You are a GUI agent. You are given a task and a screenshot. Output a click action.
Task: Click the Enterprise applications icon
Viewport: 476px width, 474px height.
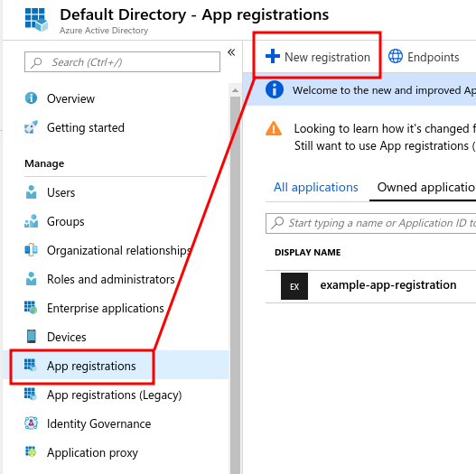coord(31,307)
